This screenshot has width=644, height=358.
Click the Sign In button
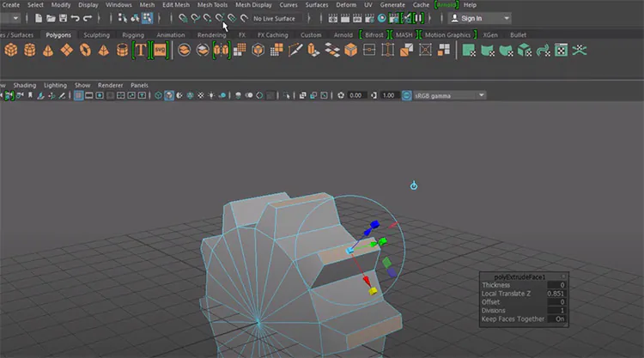(471, 19)
